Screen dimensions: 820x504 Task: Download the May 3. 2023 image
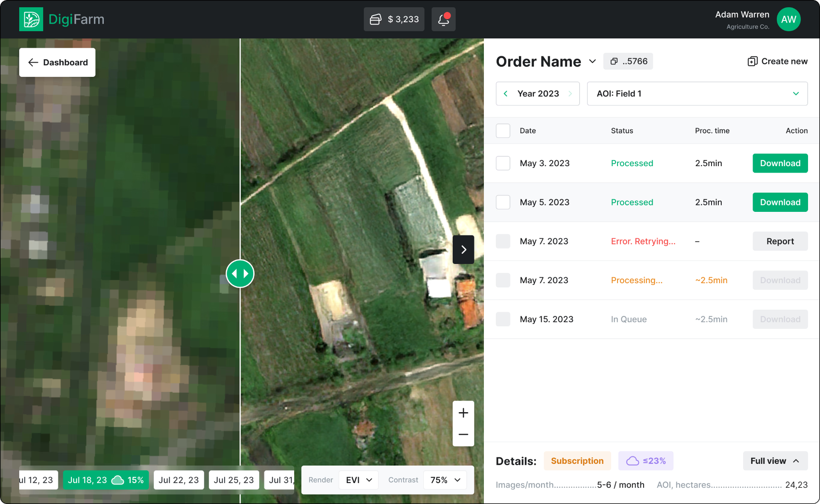tap(780, 163)
